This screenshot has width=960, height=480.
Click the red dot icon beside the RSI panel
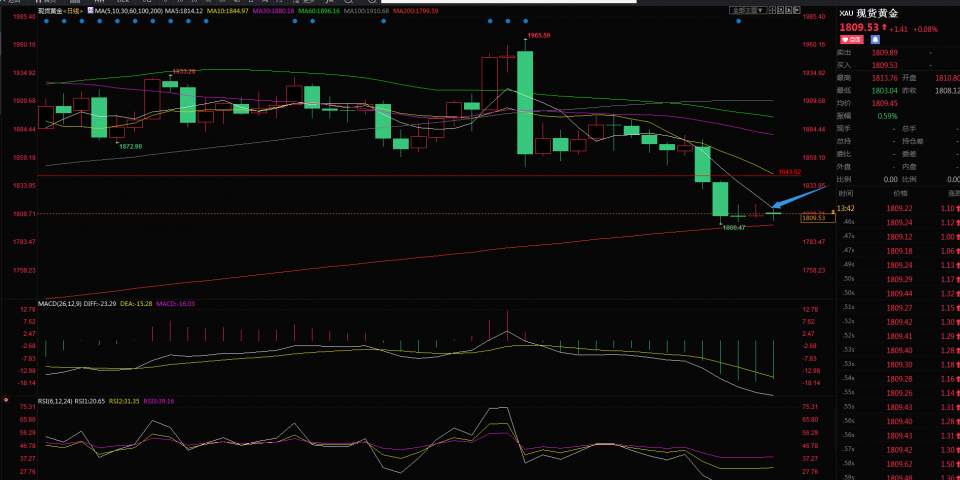coord(6,399)
